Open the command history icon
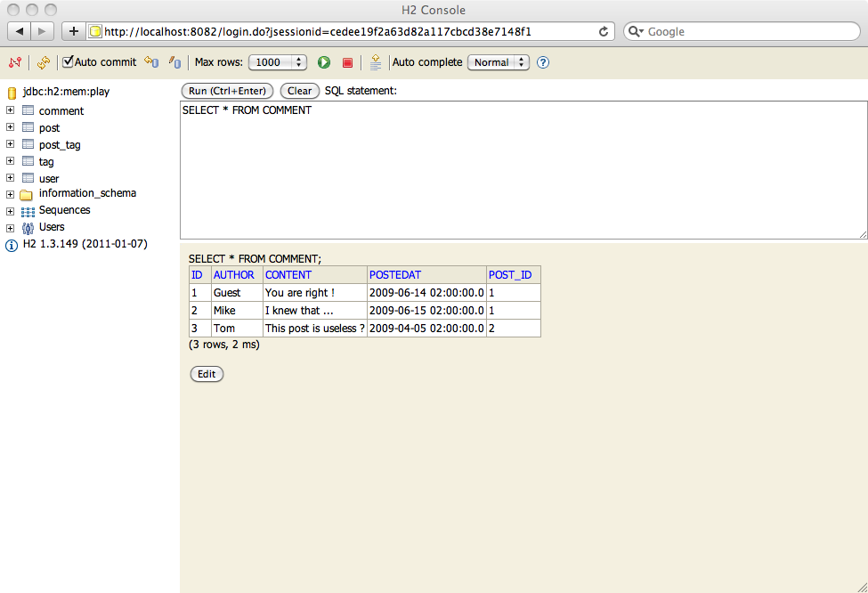 coord(376,62)
